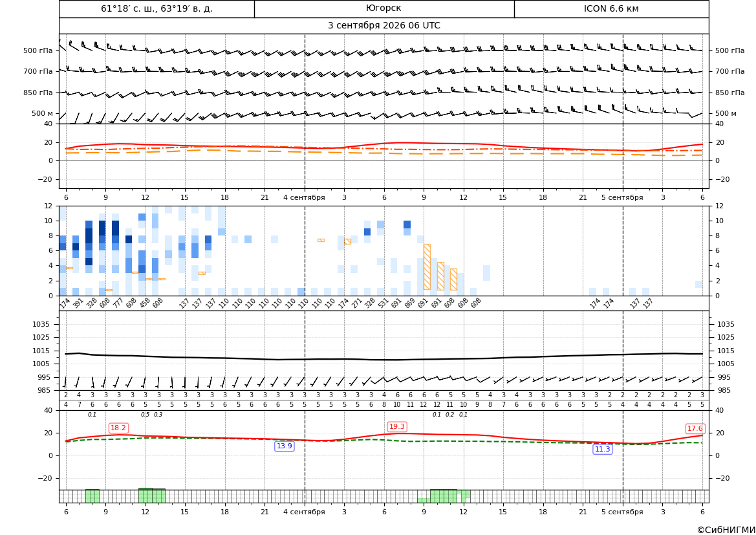756x535 pixels.
Task: Click the red 17.6 temperature label
Action: pos(695,428)
